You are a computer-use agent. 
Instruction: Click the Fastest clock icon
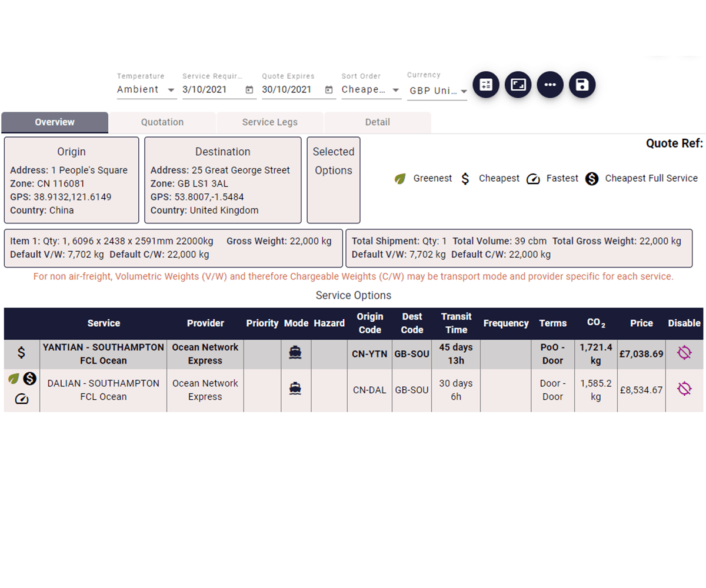coord(534,178)
